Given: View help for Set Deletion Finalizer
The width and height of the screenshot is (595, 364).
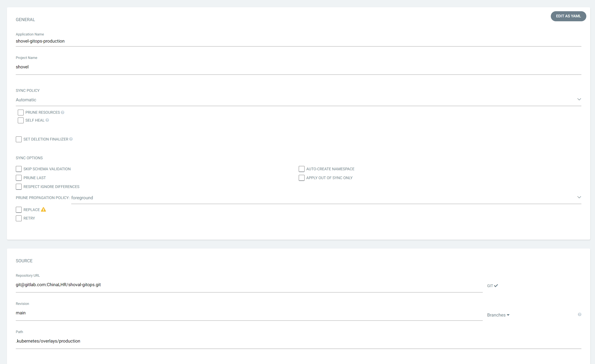Looking at the screenshot, I should (x=71, y=139).
